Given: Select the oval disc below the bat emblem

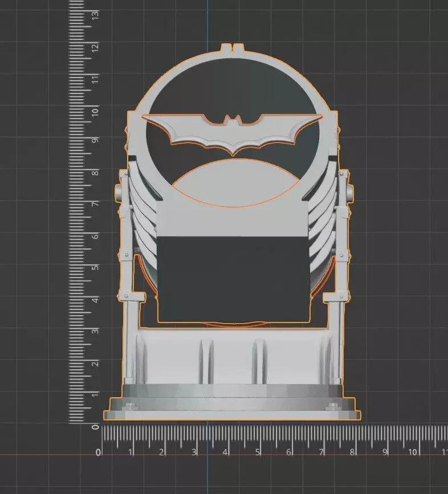Looking at the screenshot, I should click(x=235, y=183).
